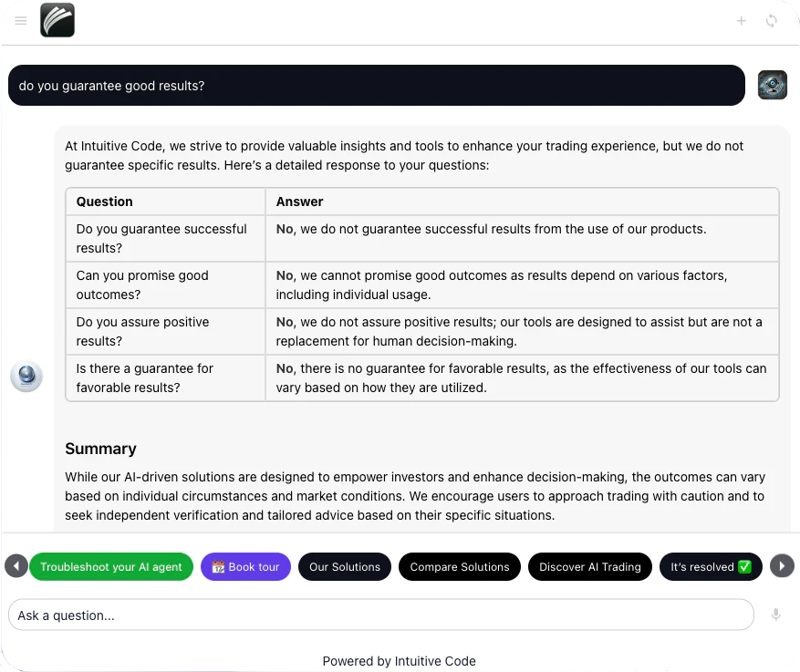Click the Troubleshoot your AI agent button
Screen dimensions: 800x672
[x=111, y=566]
